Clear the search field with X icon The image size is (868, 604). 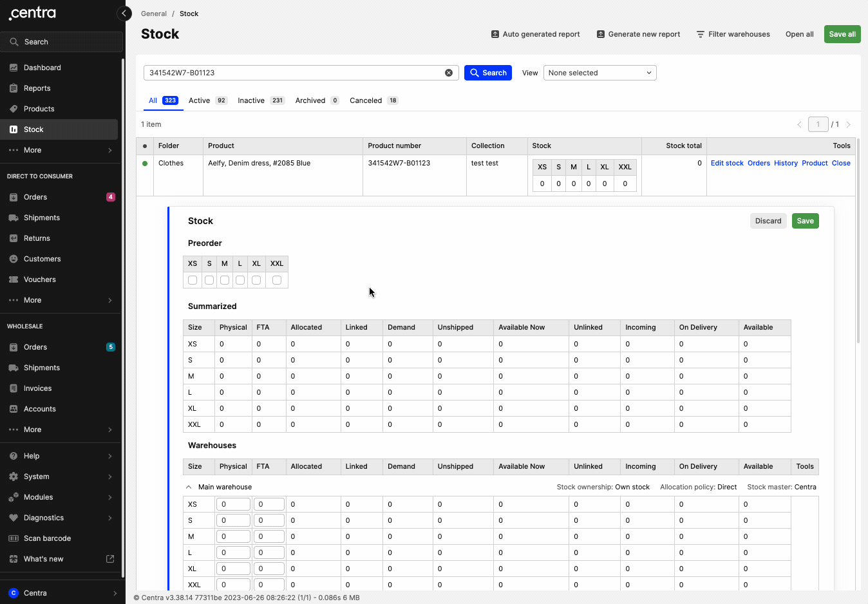[449, 73]
